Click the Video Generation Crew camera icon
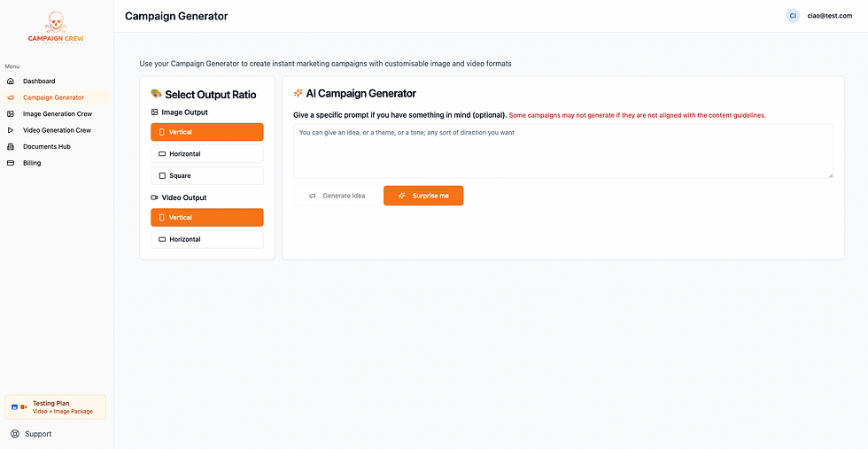Screen dimensions: 868x449 pos(11,130)
